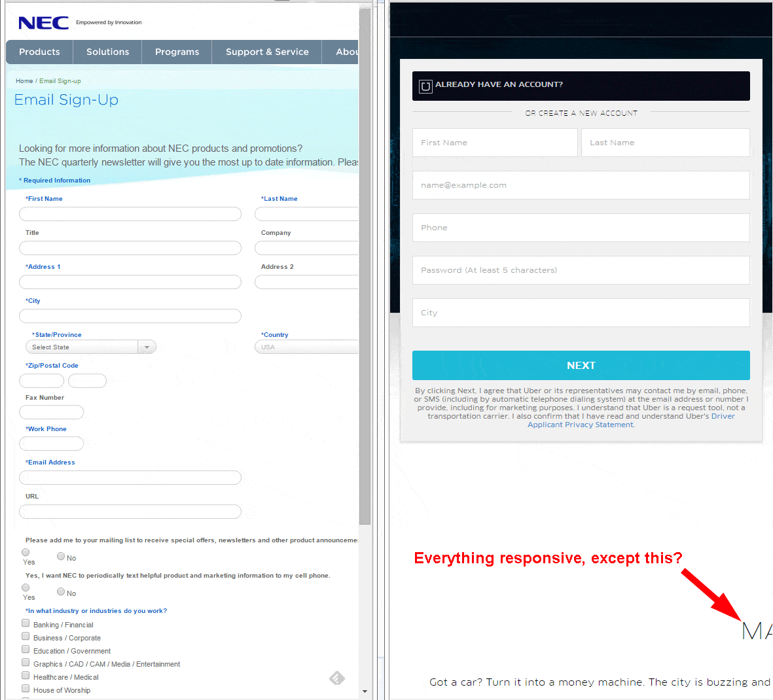Select No for text messages option

click(61, 591)
